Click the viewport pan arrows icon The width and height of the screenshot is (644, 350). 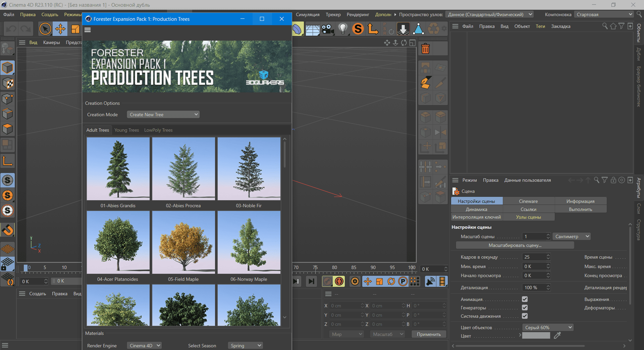click(x=387, y=43)
